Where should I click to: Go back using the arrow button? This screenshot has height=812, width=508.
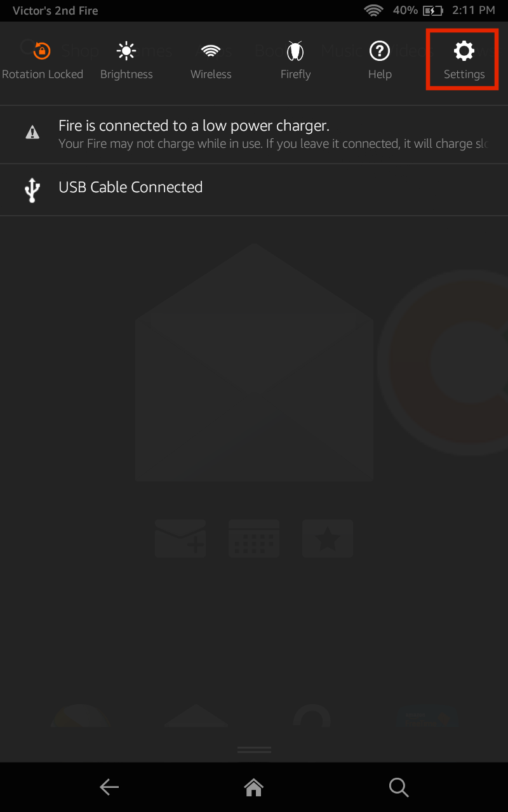pos(109,787)
